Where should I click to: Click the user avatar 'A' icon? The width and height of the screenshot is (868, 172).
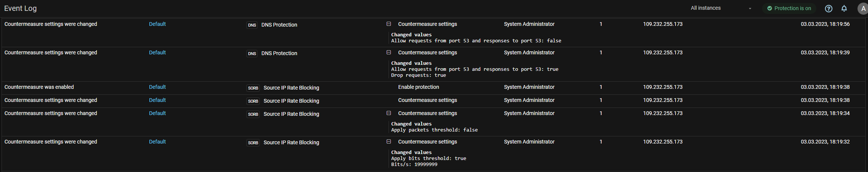tap(863, 9)
